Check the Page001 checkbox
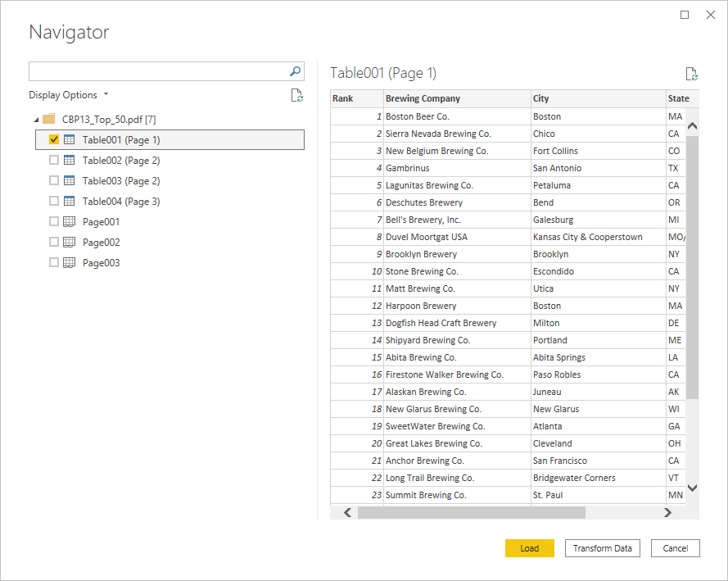The height and width of the screenshot is (581, 728). (x=54, y=221)
